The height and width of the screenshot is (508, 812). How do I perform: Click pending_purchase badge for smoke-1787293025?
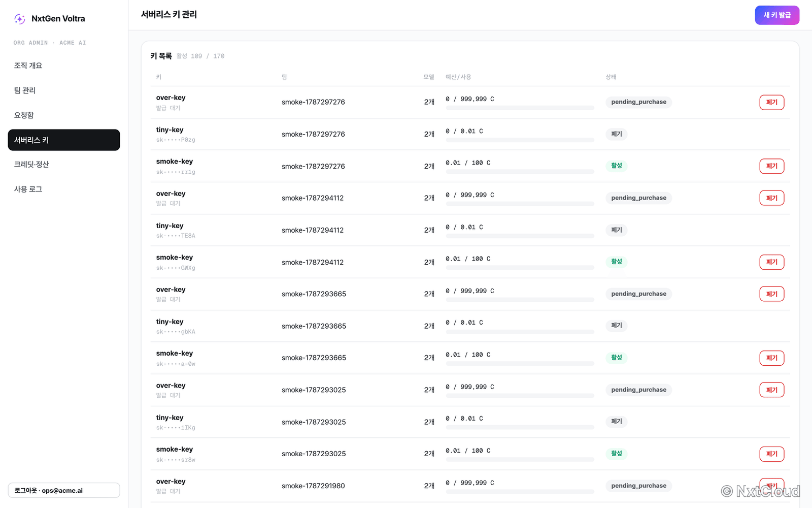638,390
